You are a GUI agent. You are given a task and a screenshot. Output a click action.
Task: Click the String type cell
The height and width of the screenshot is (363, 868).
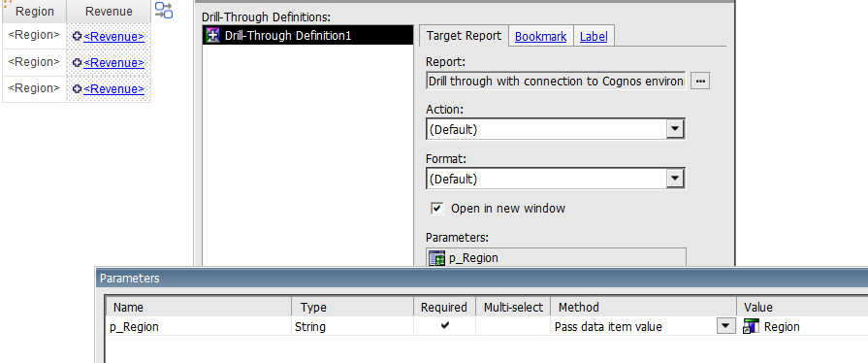(x=353, y=326)
